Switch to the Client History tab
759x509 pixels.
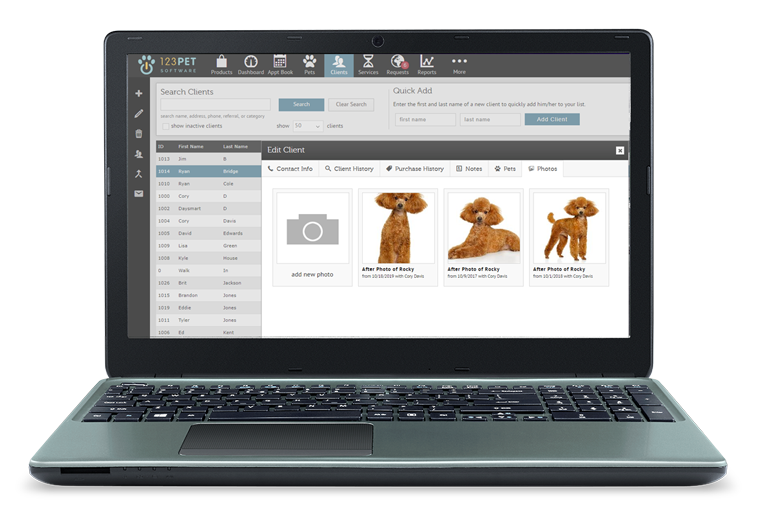point(349,169)
